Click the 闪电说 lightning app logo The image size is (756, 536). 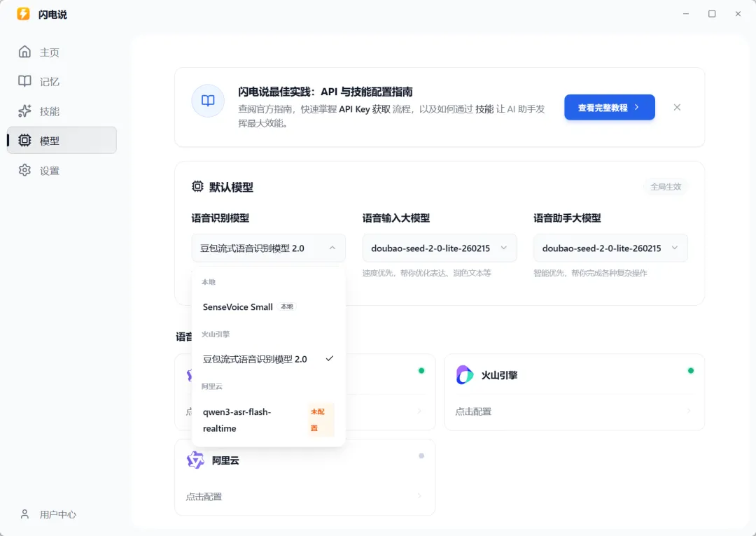[23, 14]
